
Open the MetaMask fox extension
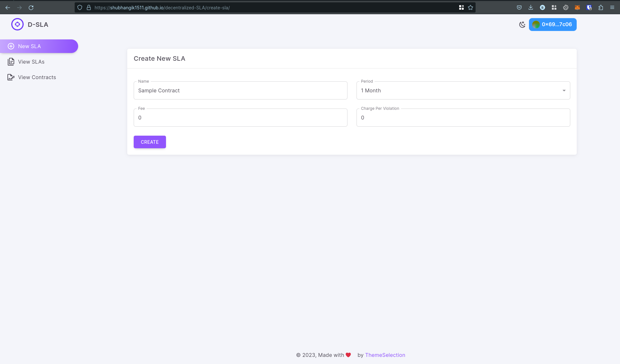click(577, 7)
